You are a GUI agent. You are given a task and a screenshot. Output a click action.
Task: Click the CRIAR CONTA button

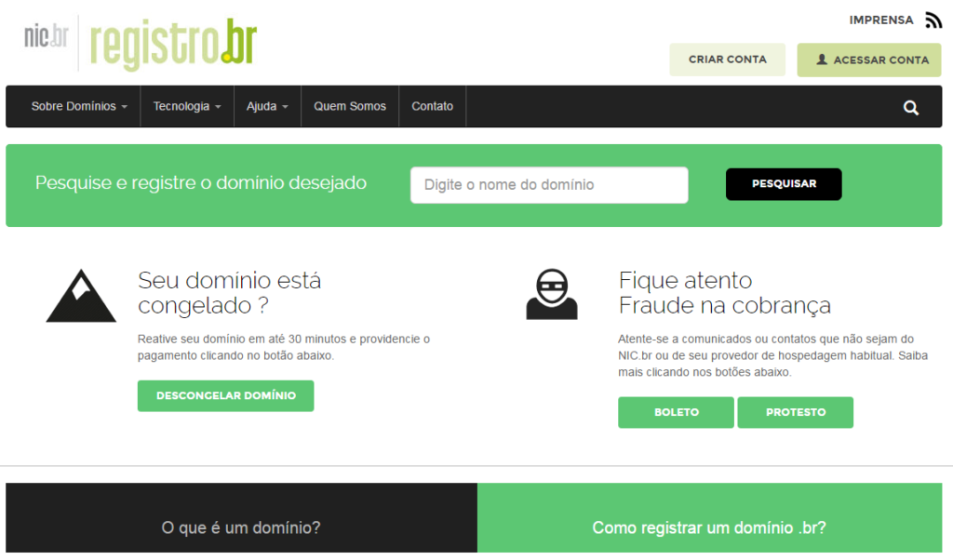pyautogui.click(x=727, y=60)
